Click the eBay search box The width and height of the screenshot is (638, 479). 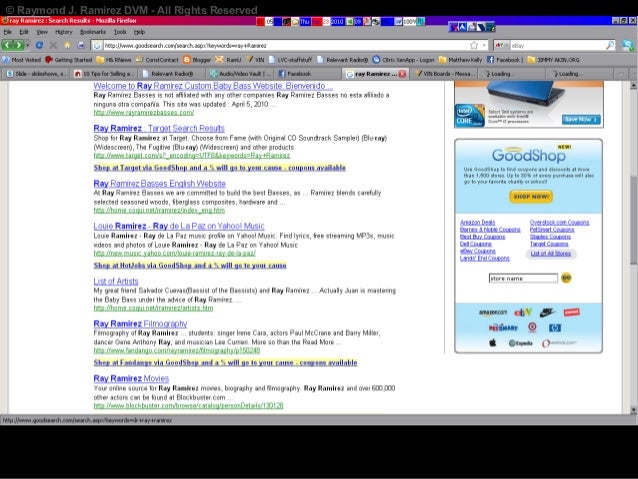(x=557, y=46)
